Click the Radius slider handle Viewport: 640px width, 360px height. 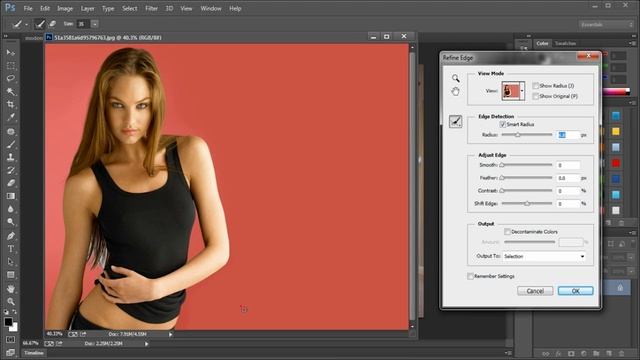click(517, 135)
